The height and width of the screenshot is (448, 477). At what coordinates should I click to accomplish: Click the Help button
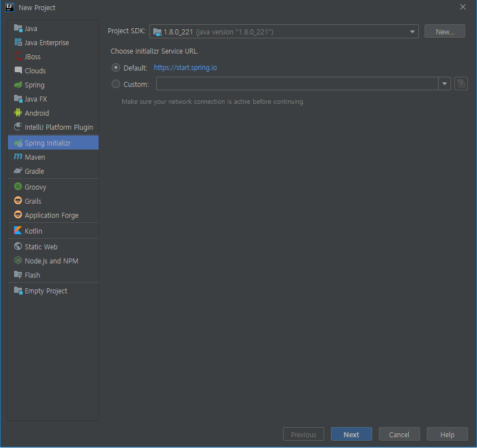447,434
